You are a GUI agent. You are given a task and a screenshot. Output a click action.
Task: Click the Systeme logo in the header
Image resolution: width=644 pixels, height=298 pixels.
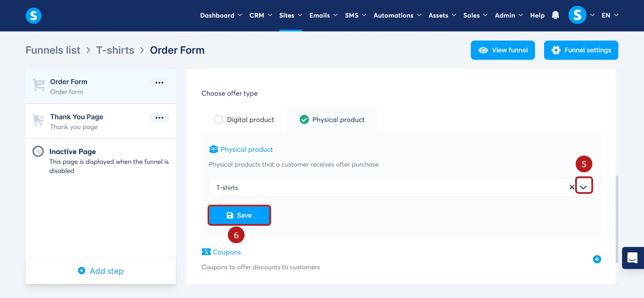[x=33, y=16]
